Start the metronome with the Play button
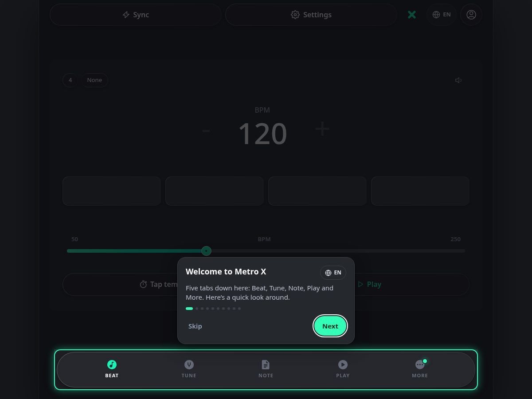The image size is (532, 399). tap(369, 284)
